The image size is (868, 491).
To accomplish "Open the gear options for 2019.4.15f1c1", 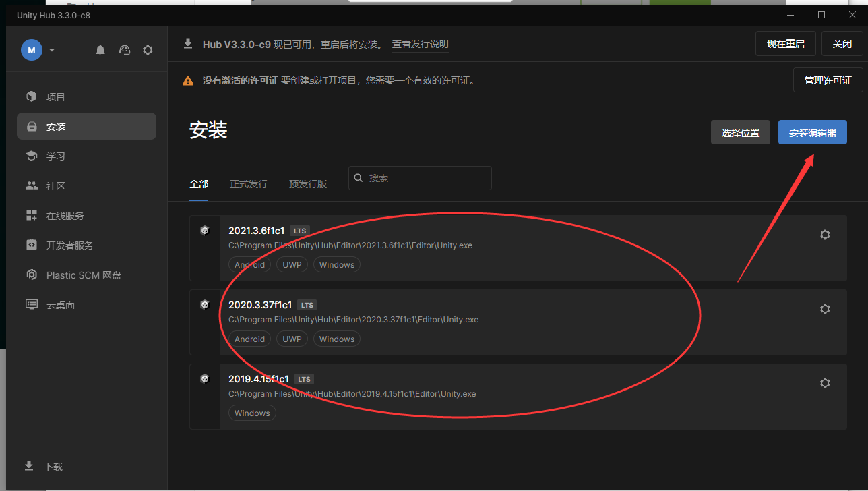I will [825, 383].
